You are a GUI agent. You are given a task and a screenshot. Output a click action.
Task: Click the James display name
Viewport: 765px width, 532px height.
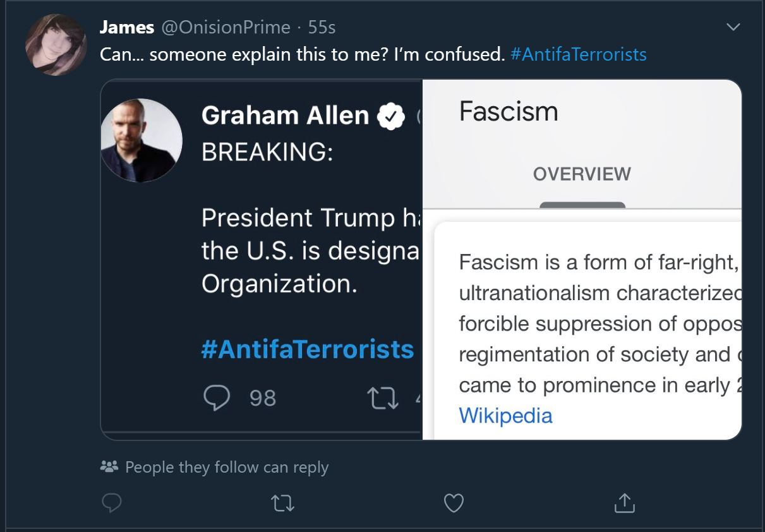[127, 27]
